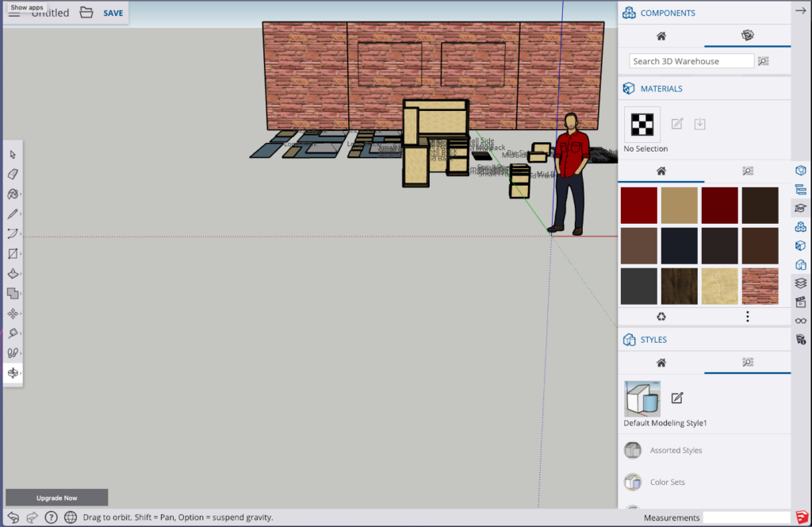This screenshot has height=527, width=812.
Task: Select the arrow Select tool
Action: coord(13,153)
